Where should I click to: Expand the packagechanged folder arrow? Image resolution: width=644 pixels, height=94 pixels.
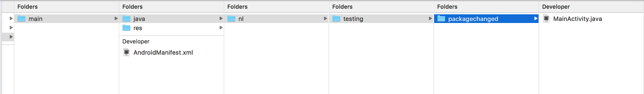coord(536,18)
